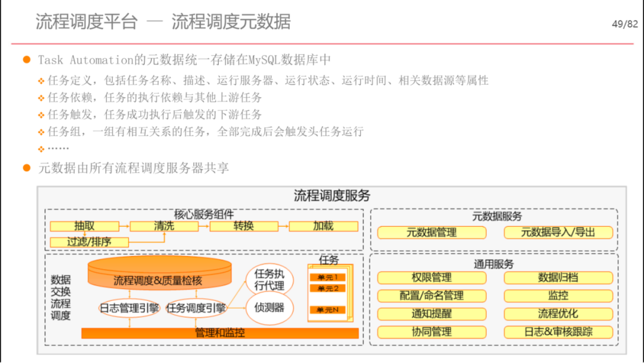This screenshot has width=644, height=363.
Task: Select the 单元N task unit
Action: 327,310
